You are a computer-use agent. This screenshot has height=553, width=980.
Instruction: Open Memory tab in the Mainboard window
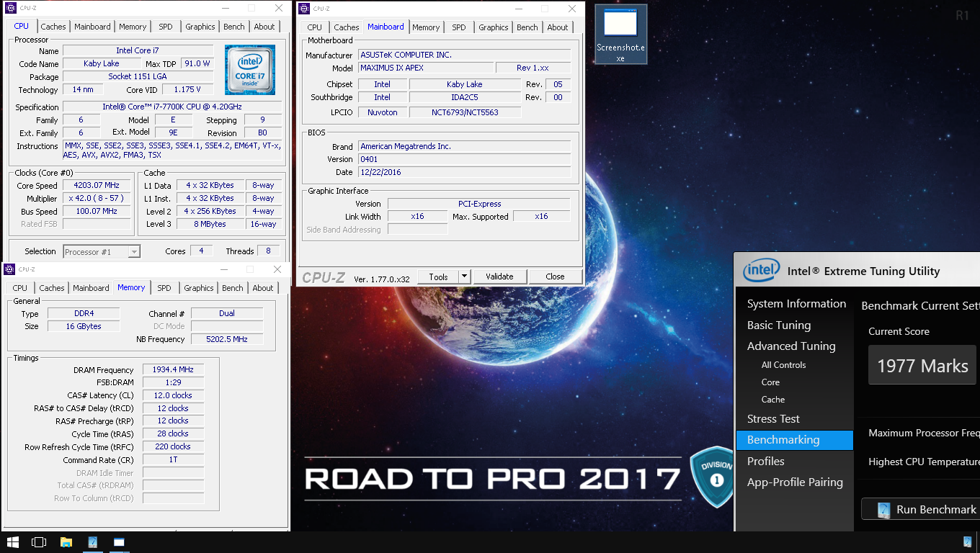426,27
